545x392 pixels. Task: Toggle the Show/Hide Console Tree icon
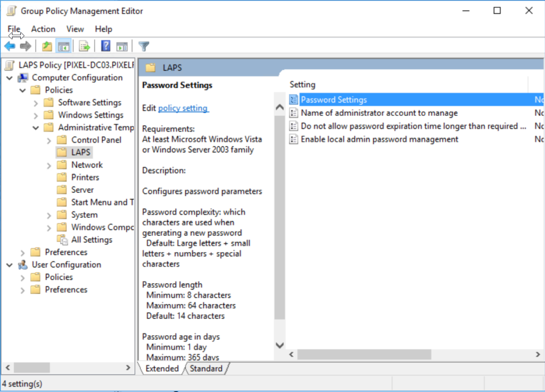click(x=64, y=46)
